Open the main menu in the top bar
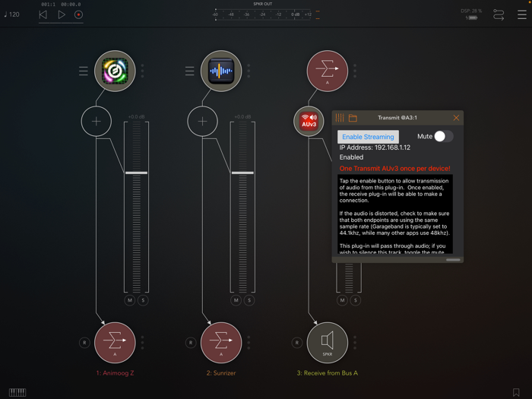This screenshot has height=399, width=532. click(522, 14)
